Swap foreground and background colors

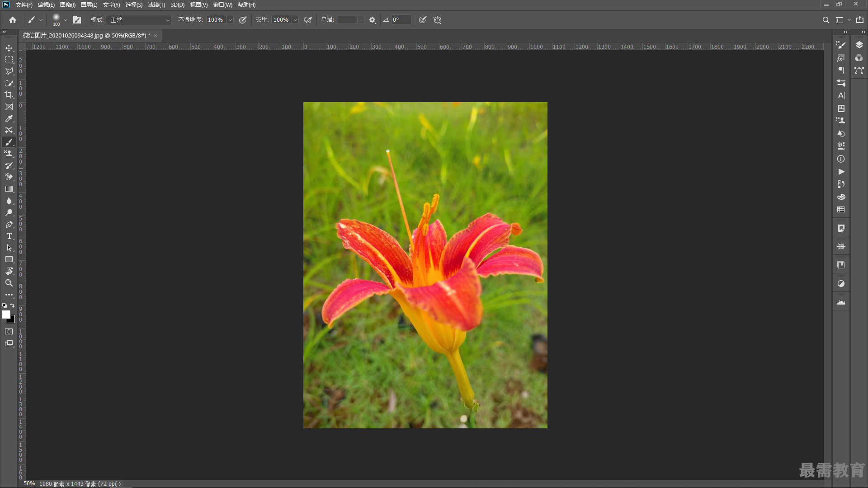(13, 305)
